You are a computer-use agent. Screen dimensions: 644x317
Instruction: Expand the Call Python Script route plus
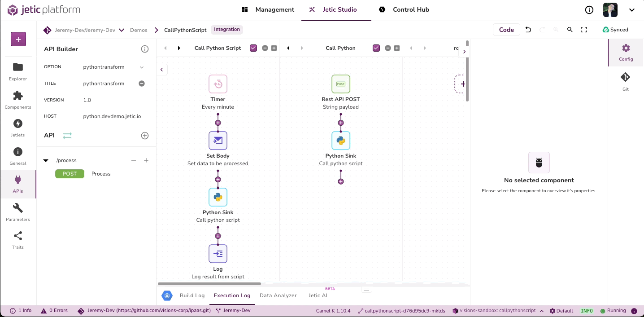[274, 48]
